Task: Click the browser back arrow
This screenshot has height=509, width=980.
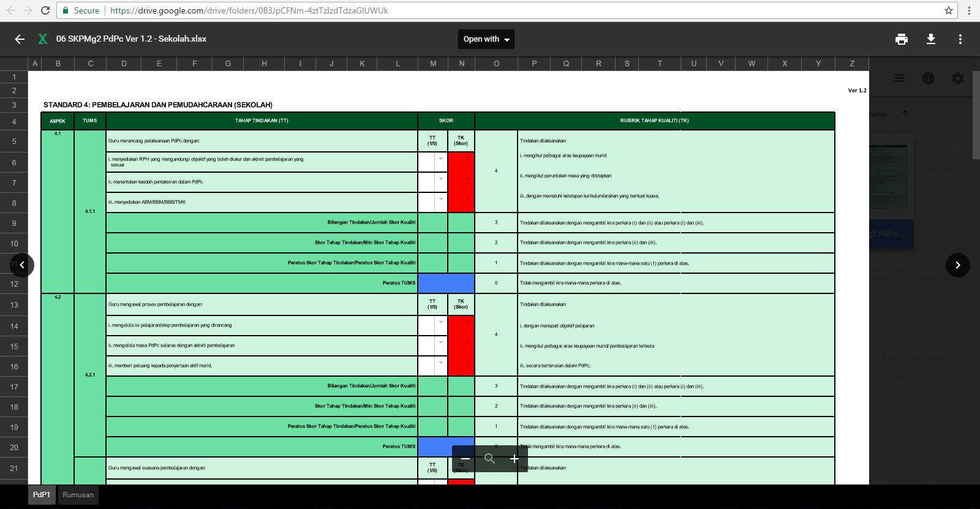Action: (11, 10)
